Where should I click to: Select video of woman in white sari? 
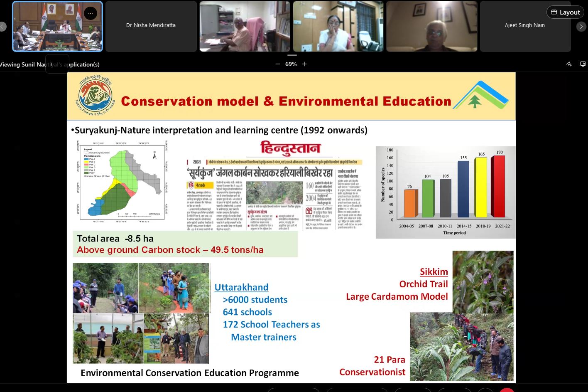tap(338, 26)
